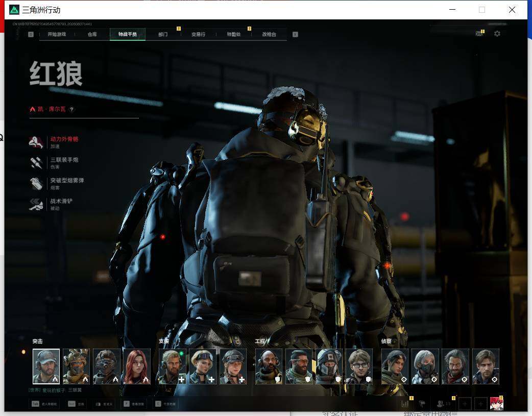This screenshot has width=532, height=416.
Task: Click the second empty teammate plus slot
Action: point(480,404)
